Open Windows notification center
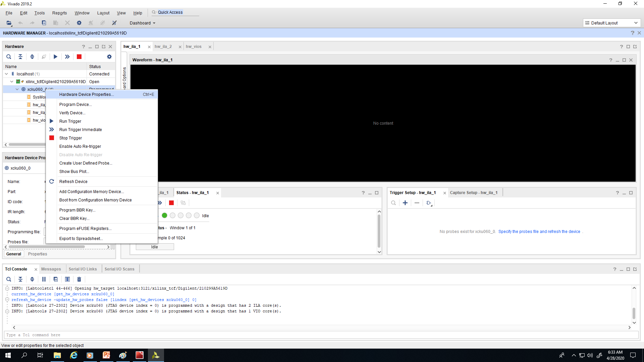 (633, 355)
